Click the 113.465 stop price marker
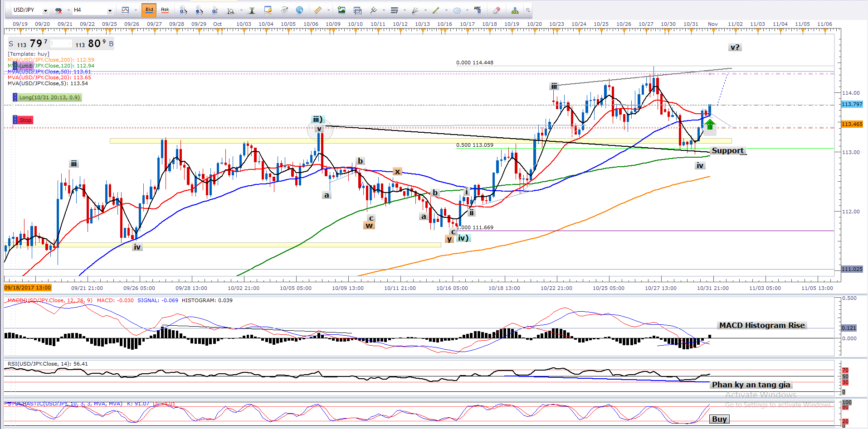The width and height of the screenshot is (868, 429). point(852,124)
